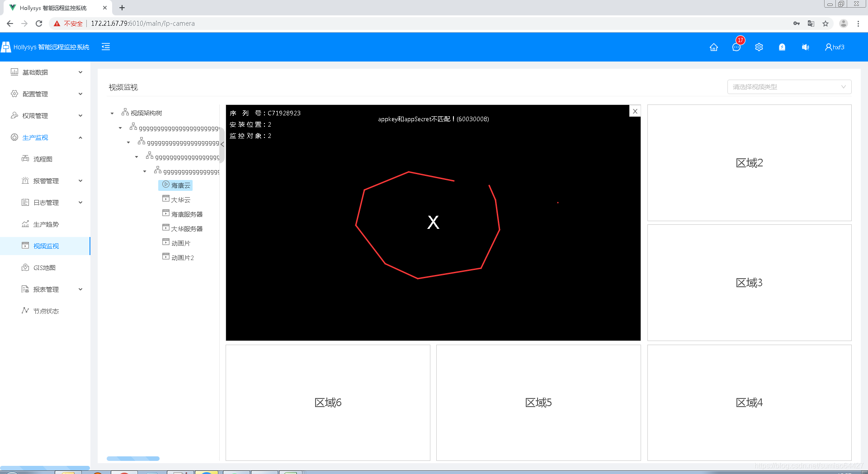868x474 pixels.
Task: Open the browser three-dot menu
Action: (x=858, y=24)
